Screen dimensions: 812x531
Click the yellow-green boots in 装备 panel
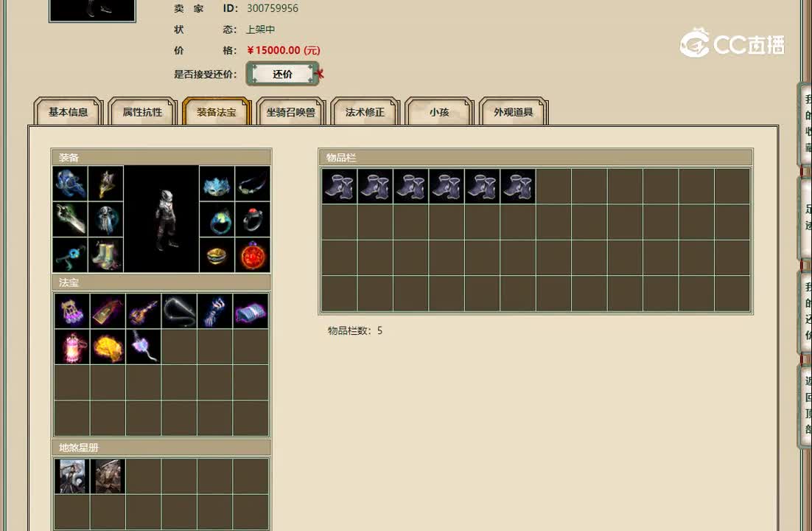click(105, 255)
